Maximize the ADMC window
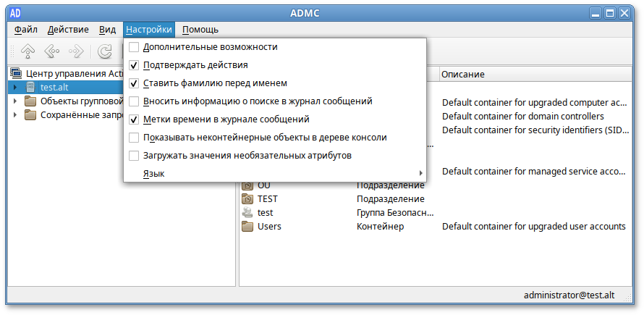This screenshot has width=644, height=315. (x=610, y=14)
